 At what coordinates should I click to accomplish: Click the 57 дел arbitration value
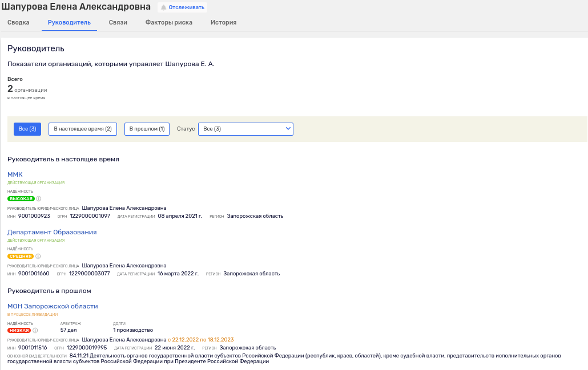click(x=69, y=330)
